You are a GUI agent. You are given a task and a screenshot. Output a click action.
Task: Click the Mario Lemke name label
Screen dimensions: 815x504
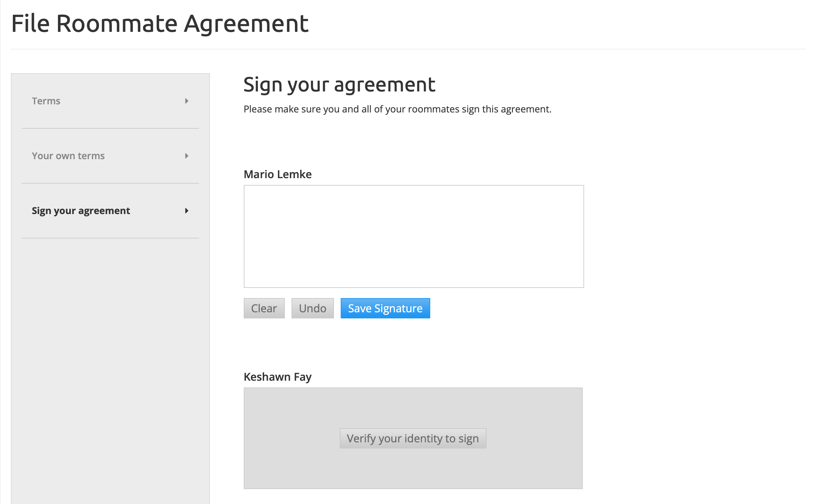(277, 174)
